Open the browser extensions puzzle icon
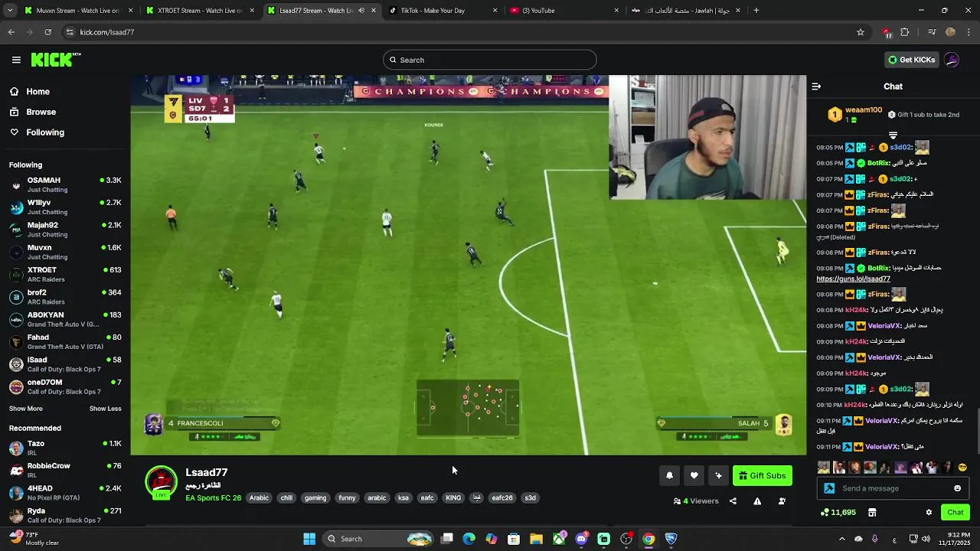 click(x=905, y=32)
